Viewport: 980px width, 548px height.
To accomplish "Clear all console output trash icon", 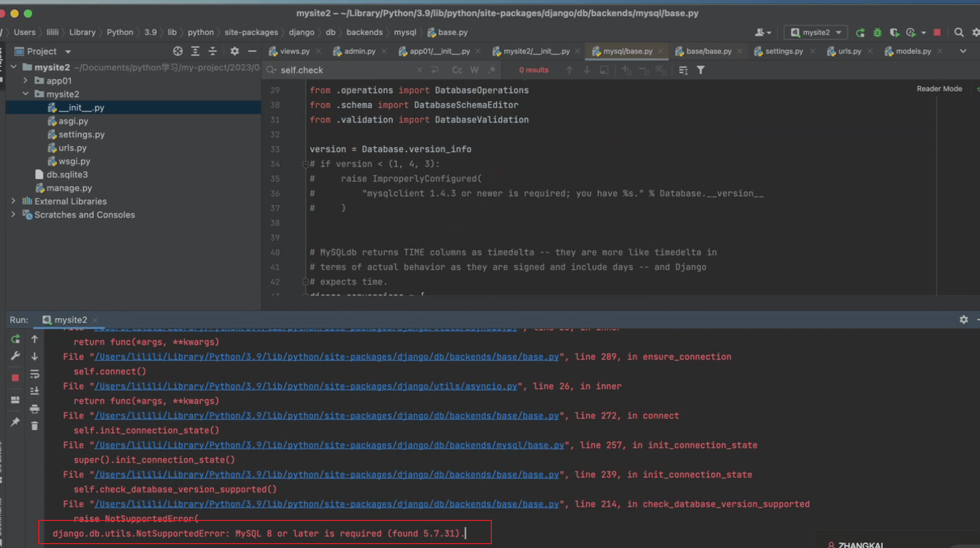I will [34, 426].
